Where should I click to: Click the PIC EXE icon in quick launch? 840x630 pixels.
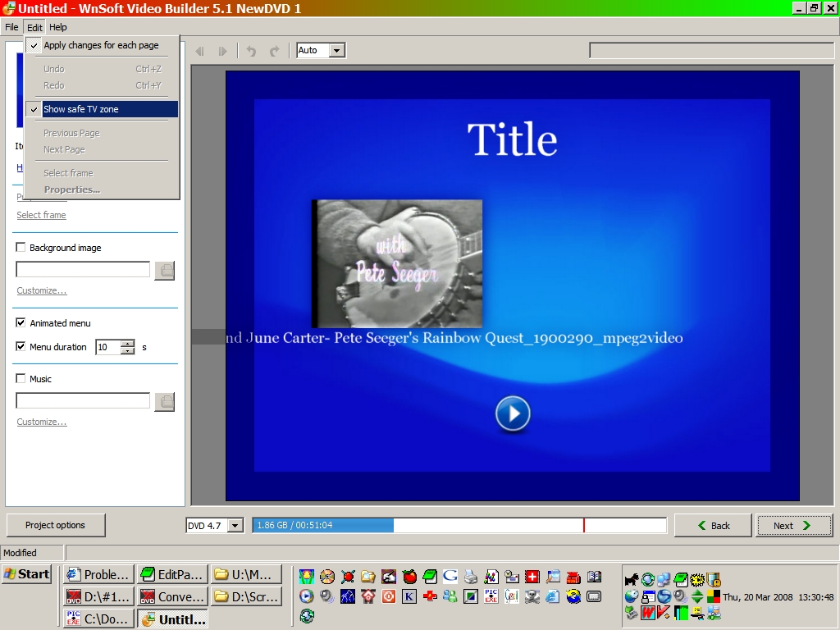pyautogui.click(x=491, y=596)
